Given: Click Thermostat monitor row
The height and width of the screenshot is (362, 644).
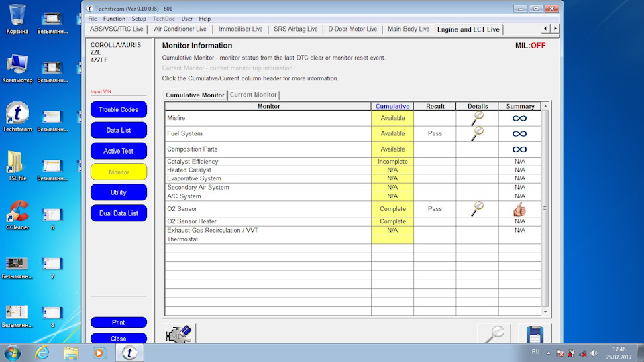Looking at the screenshot, I should 353,239.
